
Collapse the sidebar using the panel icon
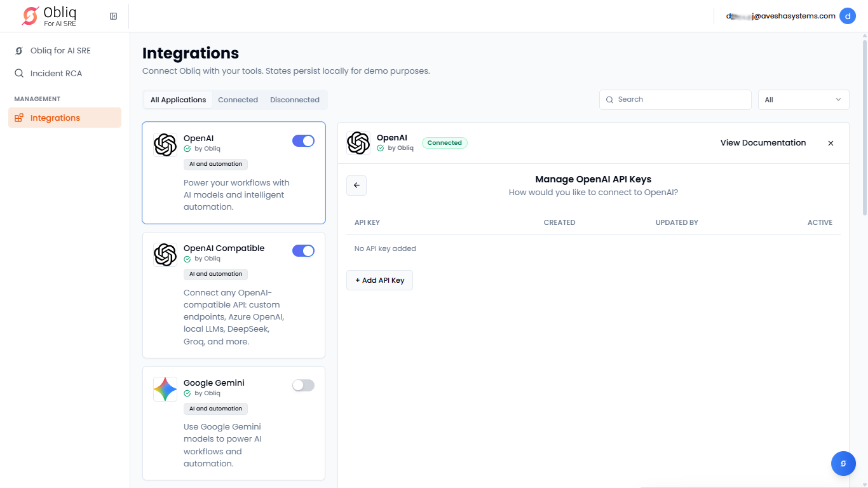tap(113, 16)
